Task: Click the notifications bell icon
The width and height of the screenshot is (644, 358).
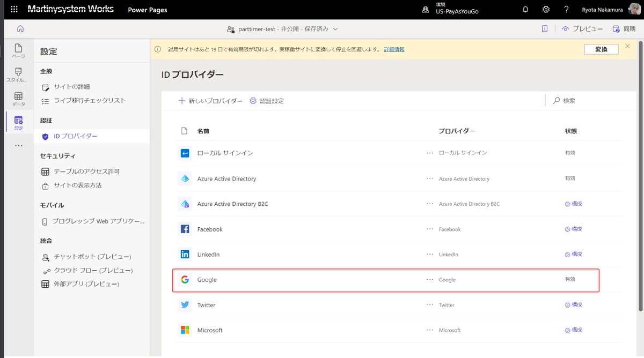Action: tap(525, 10)
